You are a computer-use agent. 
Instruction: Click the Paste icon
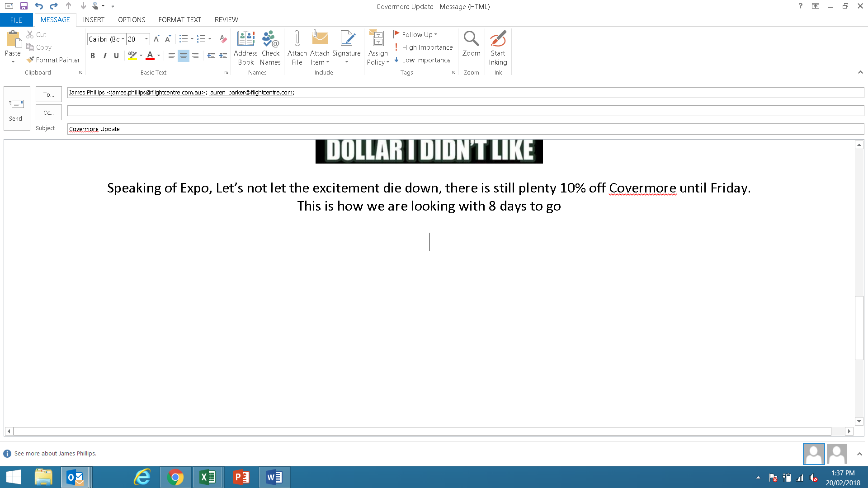tap(13, 39)
